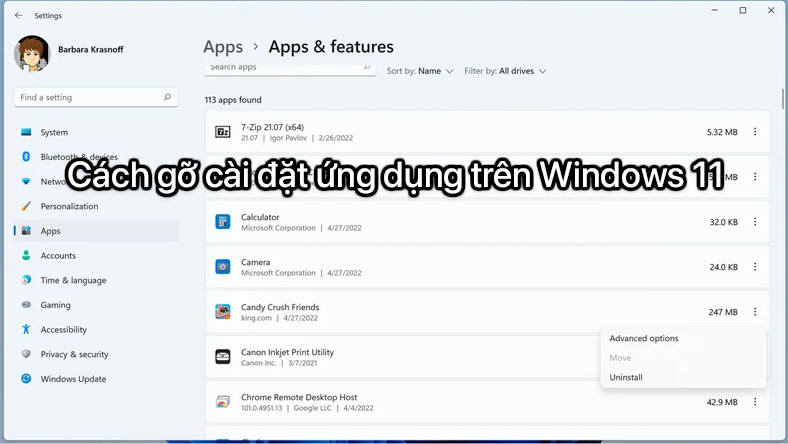This screenshot has width=788, height=444.
Task: Select the 7-Zip 21.07 (x64) name
Action: point(272,127)
